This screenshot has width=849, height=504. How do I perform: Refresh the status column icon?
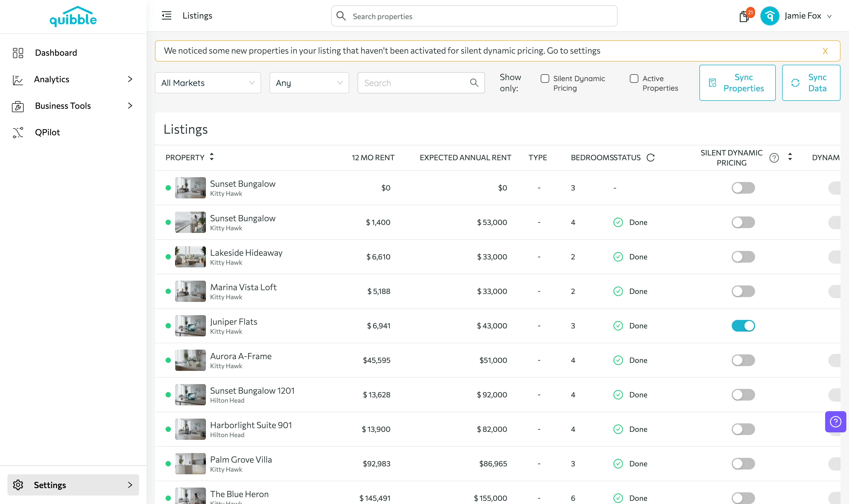pos(650,158)
